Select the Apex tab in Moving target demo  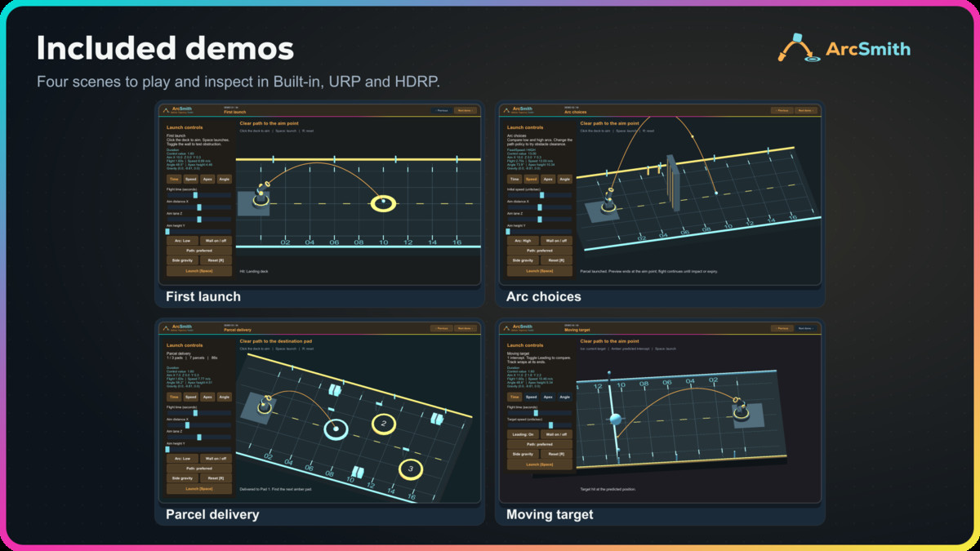pos(548,397)
